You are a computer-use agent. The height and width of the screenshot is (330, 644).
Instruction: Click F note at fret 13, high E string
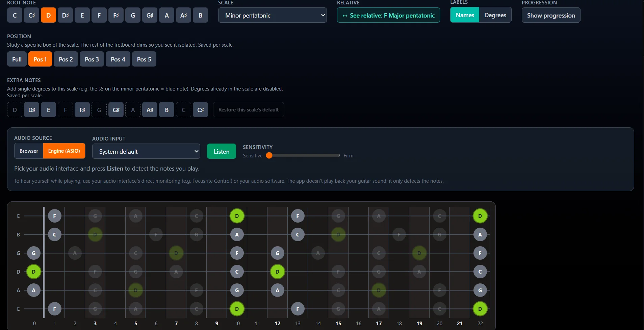point(298,216)
